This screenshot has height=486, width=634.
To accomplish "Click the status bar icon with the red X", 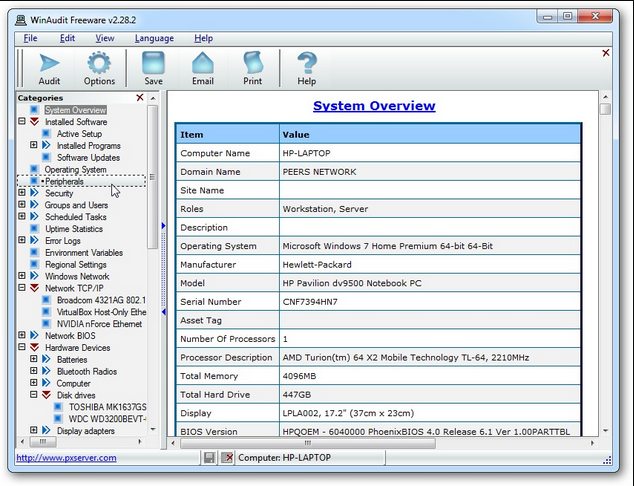I will click(228, 457).
